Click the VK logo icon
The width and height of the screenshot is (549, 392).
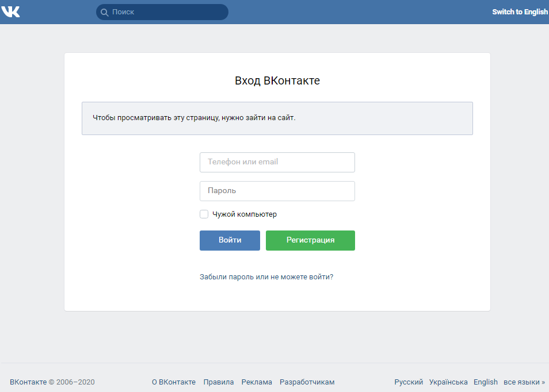point(10,12)
